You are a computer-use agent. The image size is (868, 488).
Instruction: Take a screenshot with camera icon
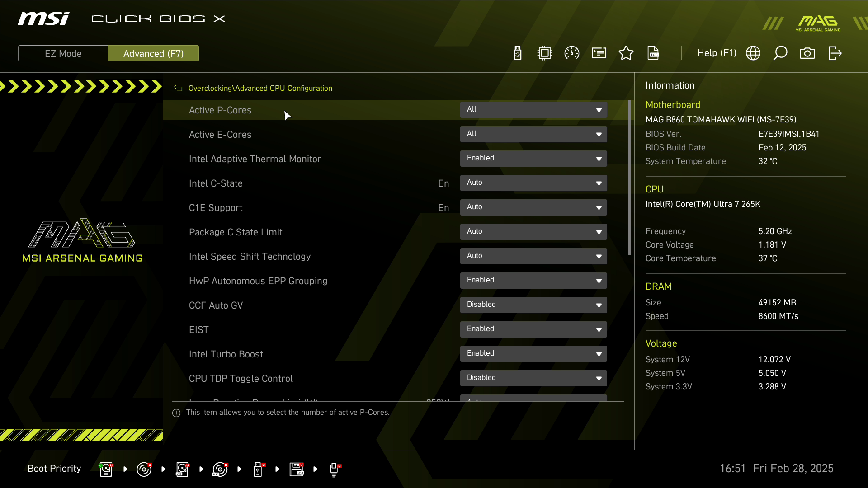807,53
